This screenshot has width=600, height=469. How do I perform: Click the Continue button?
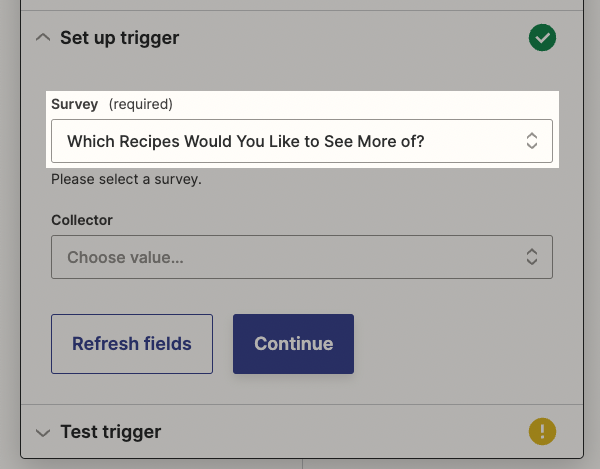tap(293, 344)
